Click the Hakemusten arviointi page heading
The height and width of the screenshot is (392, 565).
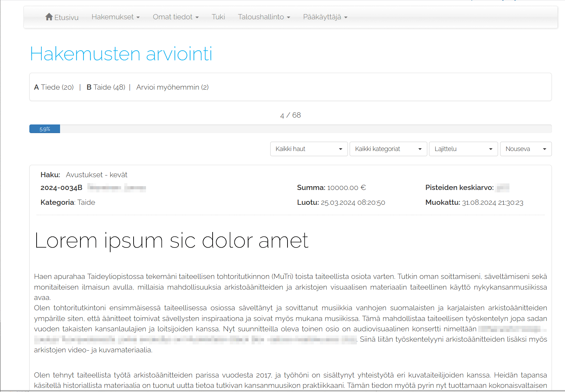[121, 54]
